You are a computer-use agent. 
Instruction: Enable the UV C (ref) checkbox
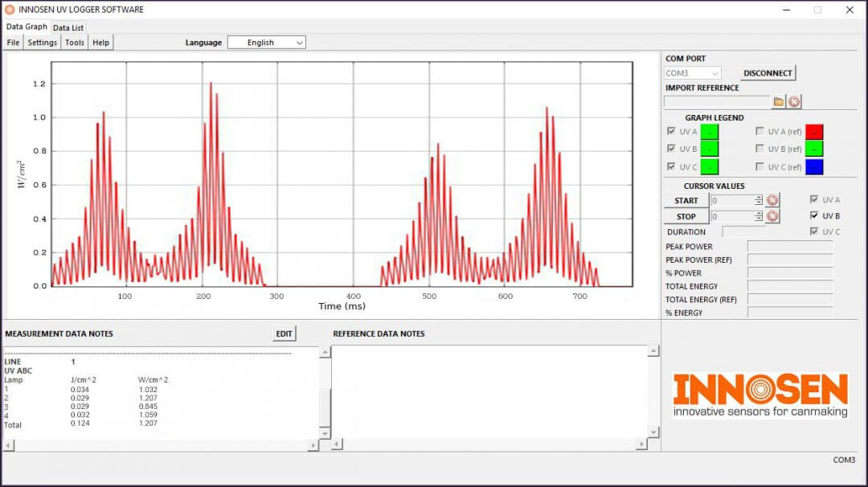click(x=759, y=166)
